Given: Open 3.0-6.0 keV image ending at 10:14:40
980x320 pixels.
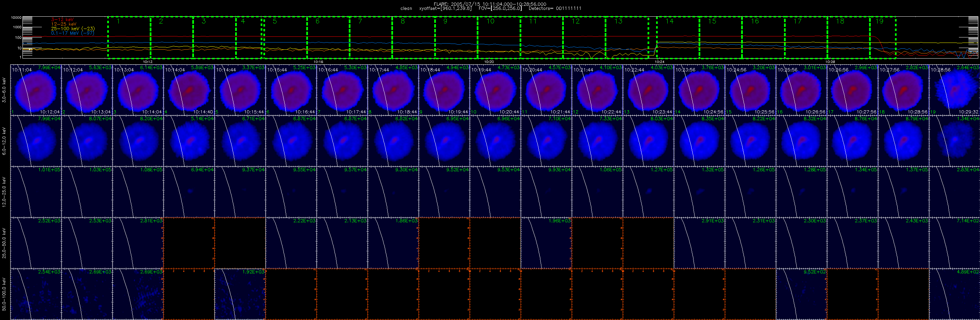Looking at the screenshot, I should (x=189, y=90).
